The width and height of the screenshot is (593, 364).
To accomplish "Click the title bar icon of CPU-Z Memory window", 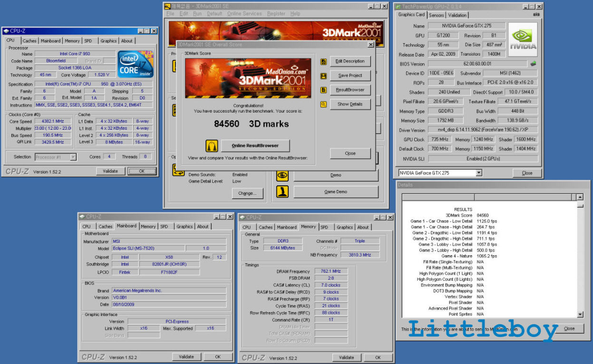I will click(243, 217).
